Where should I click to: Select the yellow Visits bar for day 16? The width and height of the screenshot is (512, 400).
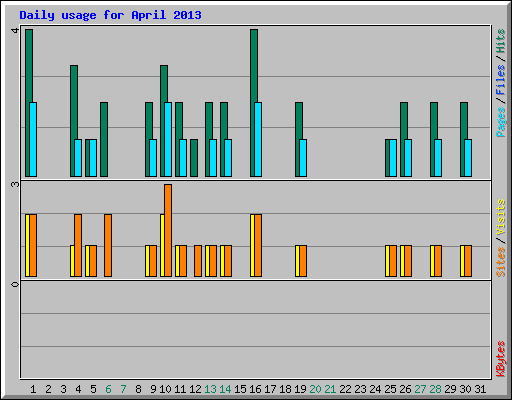tap(252, 245)
